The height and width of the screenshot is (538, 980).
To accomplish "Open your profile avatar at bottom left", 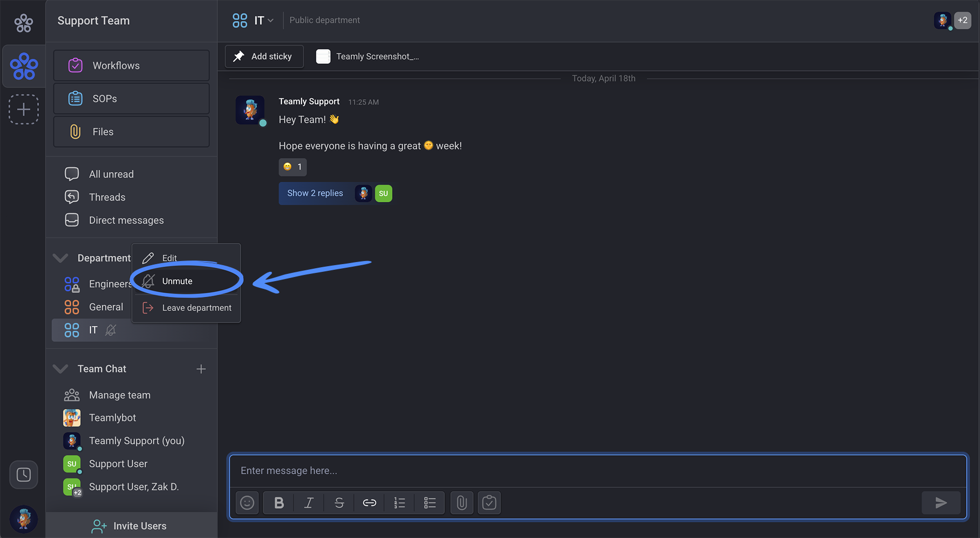I will (x=24, y=518).
